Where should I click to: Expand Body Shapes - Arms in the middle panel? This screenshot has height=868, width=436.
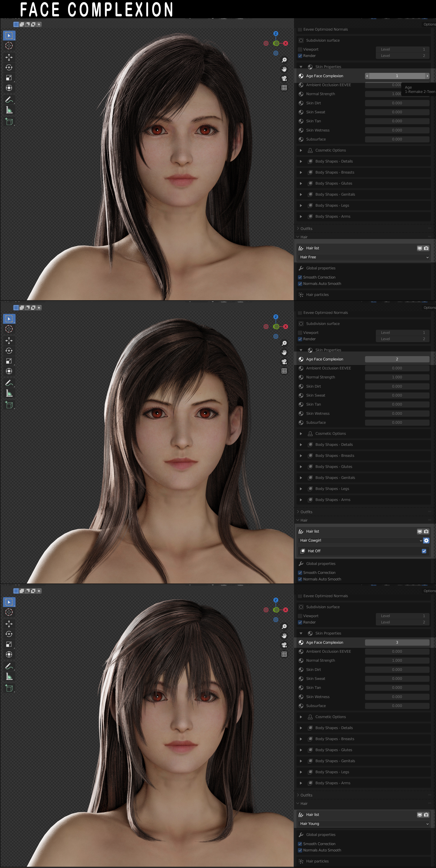(301, 500)
